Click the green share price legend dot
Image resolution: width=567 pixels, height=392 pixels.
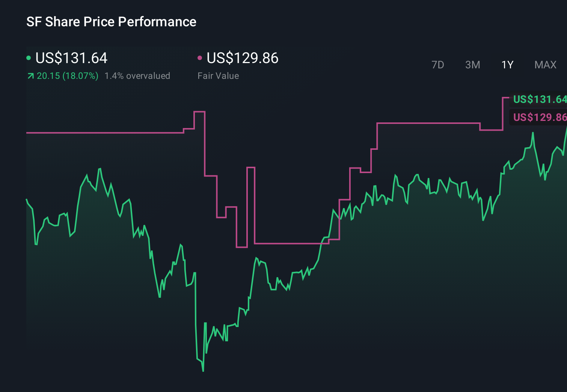click(x=29, y=57)
